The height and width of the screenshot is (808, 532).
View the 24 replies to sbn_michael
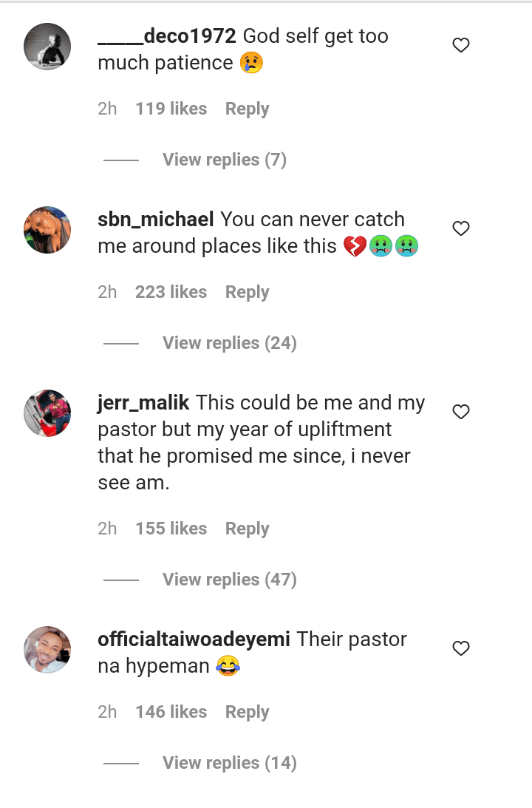(x=229, y=343)
